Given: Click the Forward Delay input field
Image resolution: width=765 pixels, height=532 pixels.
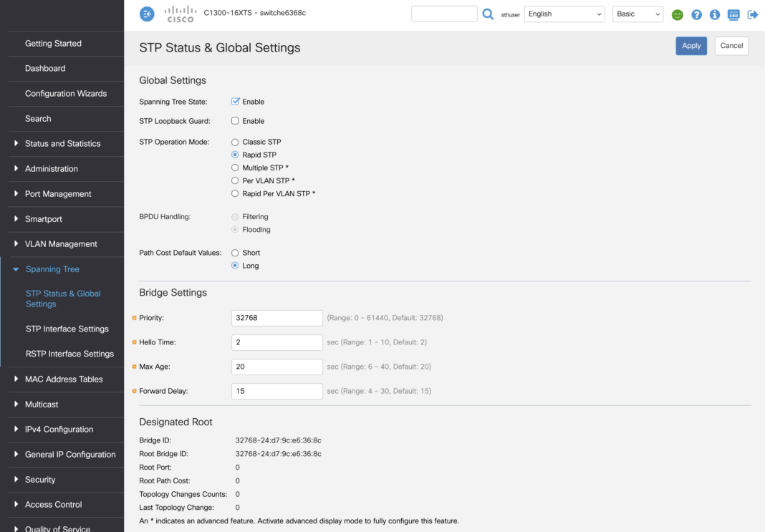Looking at the screenshot, I should (276, 391).
